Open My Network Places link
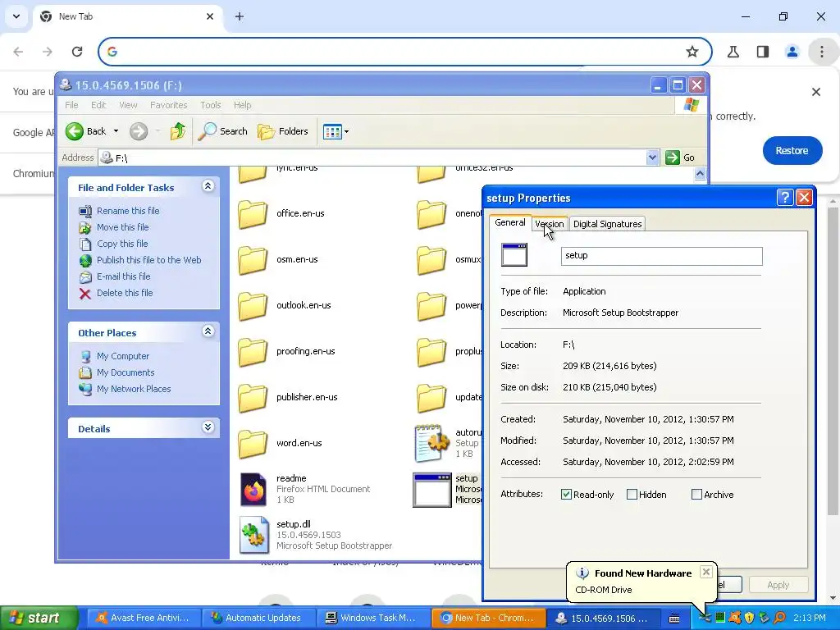This screenshot has height=630, width=840. (134, 389)
